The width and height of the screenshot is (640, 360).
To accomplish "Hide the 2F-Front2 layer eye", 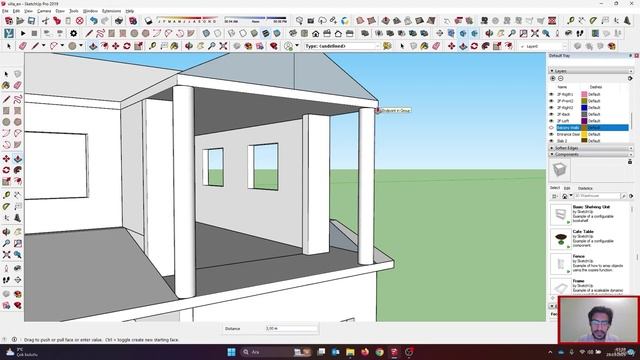I will coord(551,101).
